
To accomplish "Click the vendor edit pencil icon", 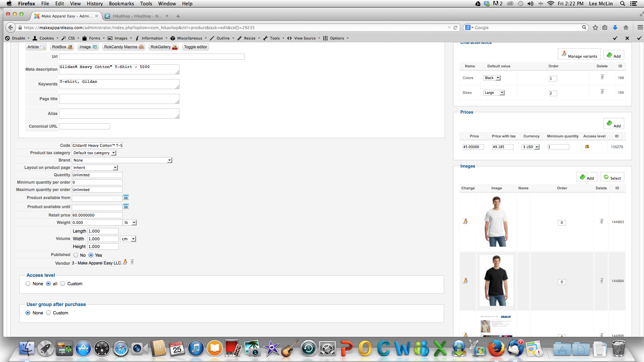I will pyautogui.click(x=125, y=262).
